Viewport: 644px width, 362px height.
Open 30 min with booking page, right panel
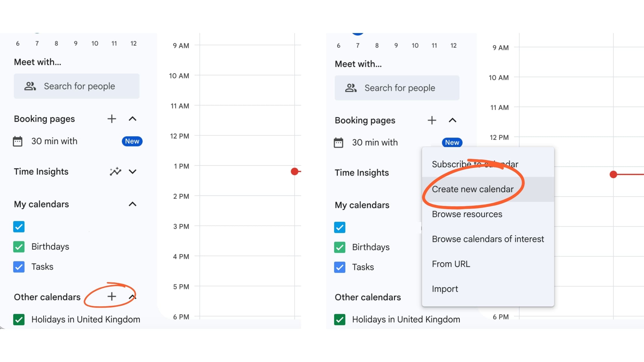375,143
